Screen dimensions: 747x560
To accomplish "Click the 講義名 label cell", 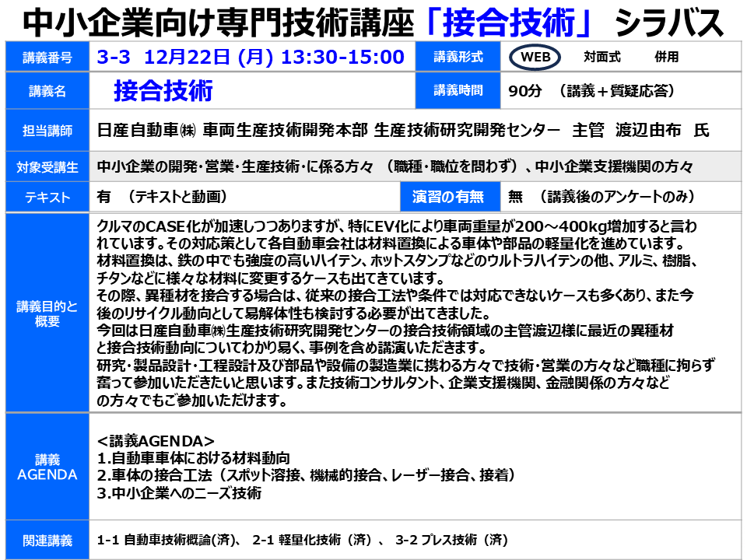I will (x=47, y=92).
